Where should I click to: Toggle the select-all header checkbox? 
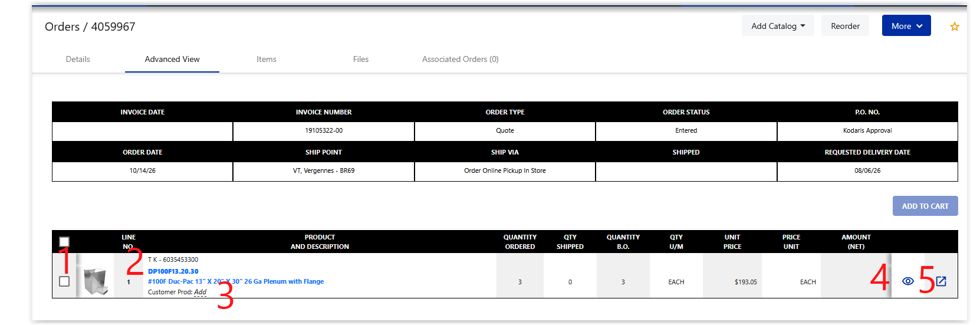pos(64,242)
